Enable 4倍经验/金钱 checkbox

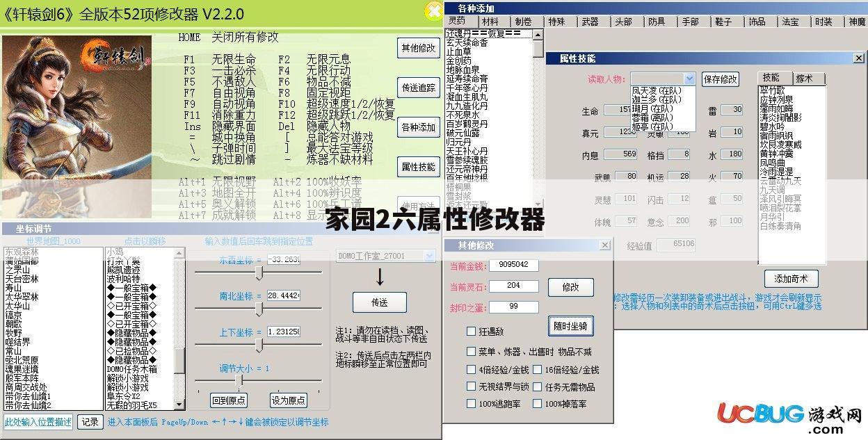coord(472,370)
